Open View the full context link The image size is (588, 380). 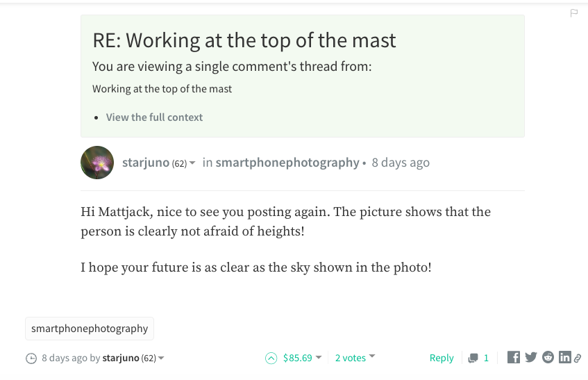(154, 117)
